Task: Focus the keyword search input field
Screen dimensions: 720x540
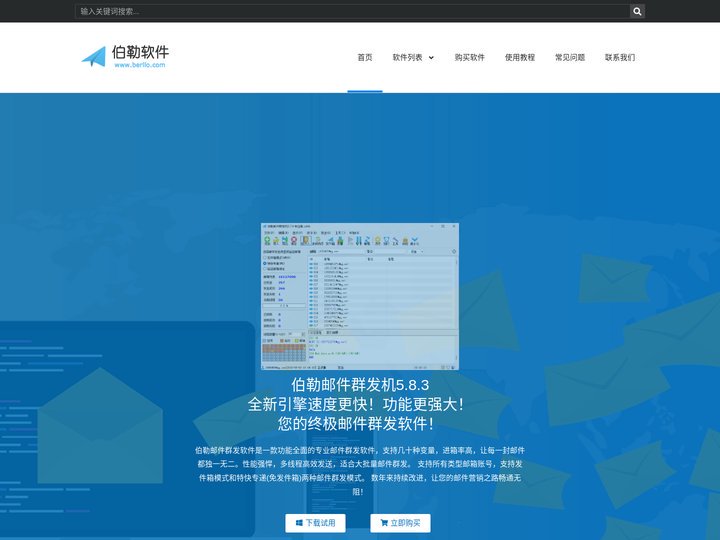Action: [353, 11]
